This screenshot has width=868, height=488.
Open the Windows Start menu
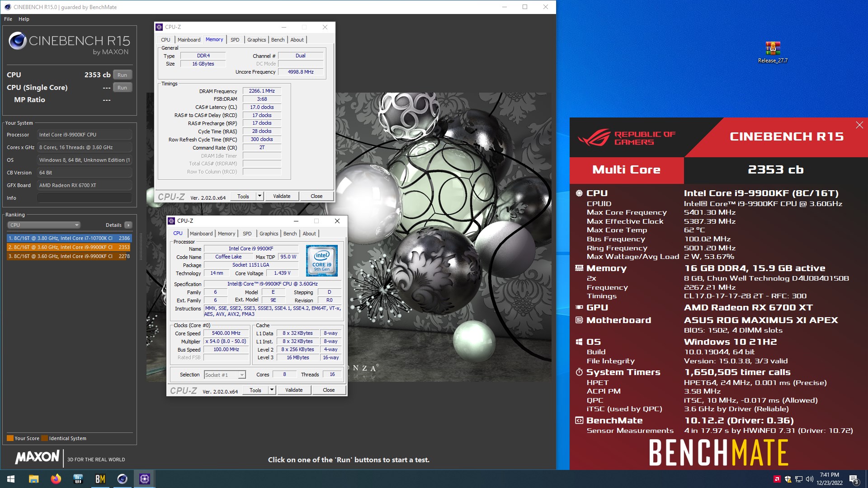click(x=11, y=479)
